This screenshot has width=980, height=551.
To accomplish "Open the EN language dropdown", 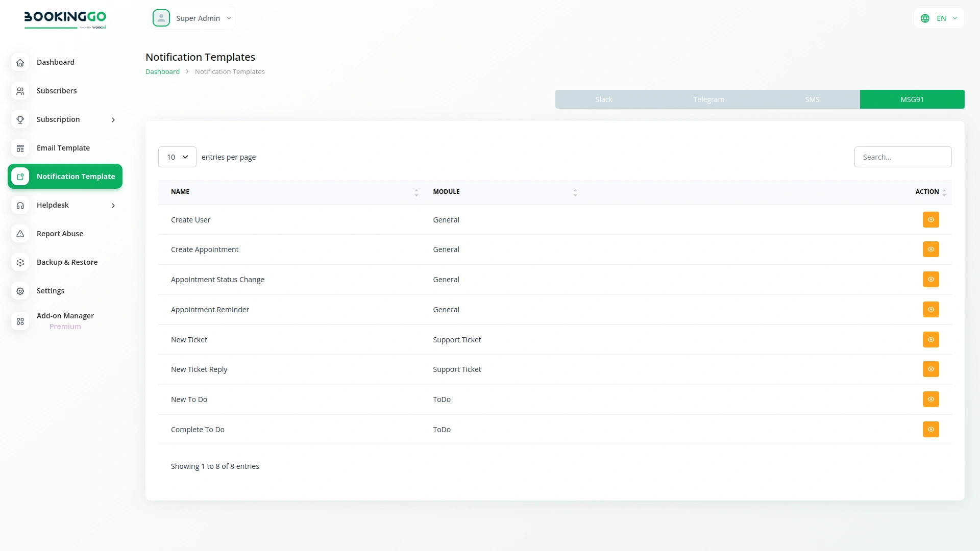I will (x=939, y=18).
